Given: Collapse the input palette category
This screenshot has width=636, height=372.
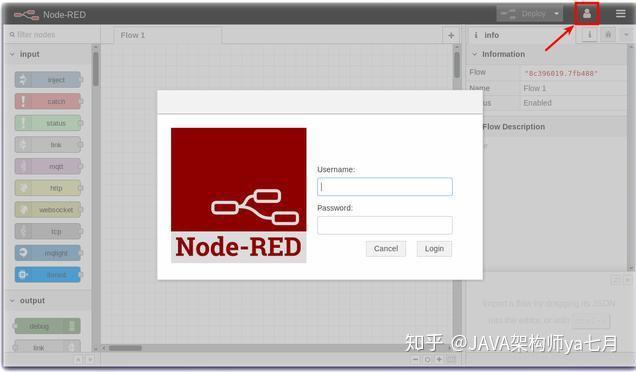Looking at the screenshot, I should click(49, 54).
